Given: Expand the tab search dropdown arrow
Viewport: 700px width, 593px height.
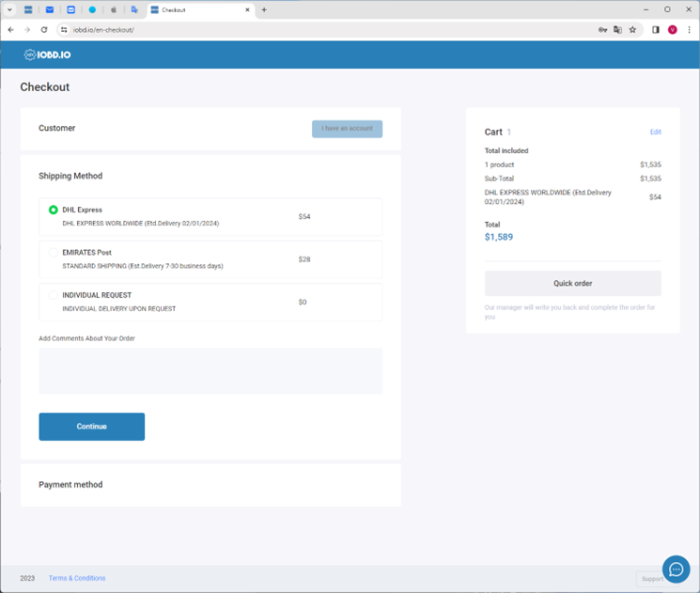Looking at the screenshot, I should [9, 9].
